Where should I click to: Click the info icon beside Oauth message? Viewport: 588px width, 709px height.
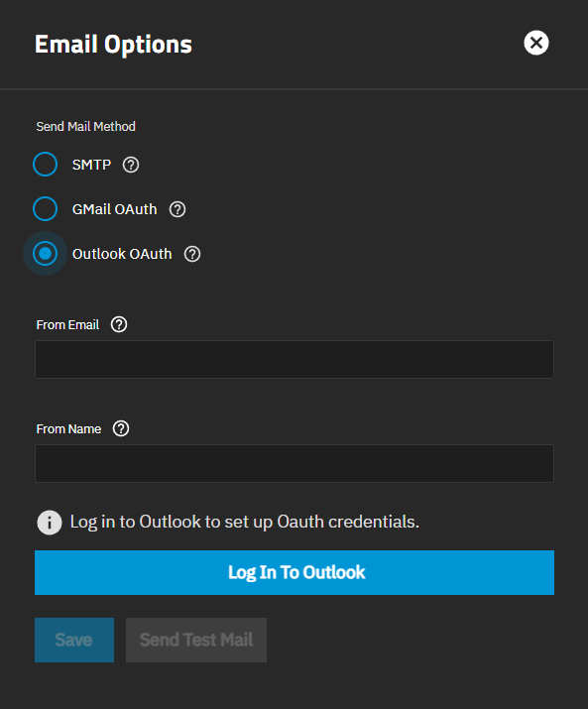(50, 523)
